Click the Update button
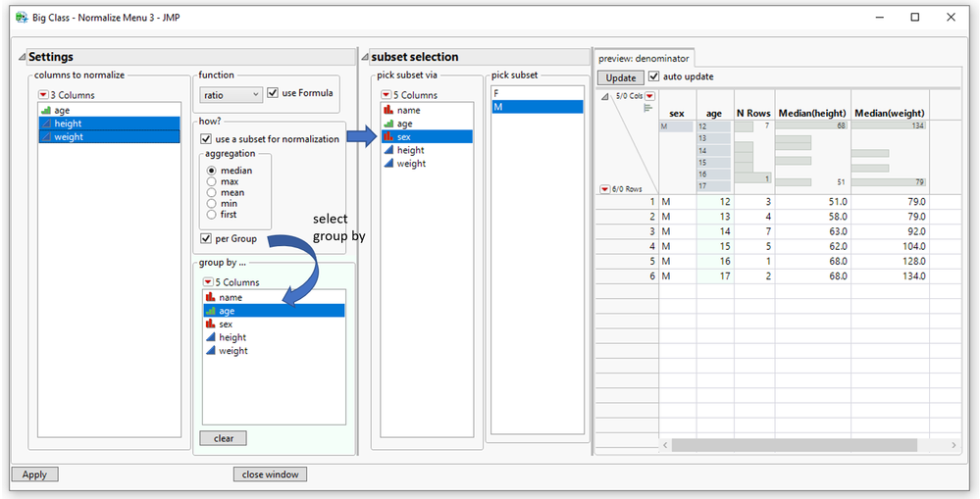The width and height of the screenshot is (980, 499). (621, 77)
